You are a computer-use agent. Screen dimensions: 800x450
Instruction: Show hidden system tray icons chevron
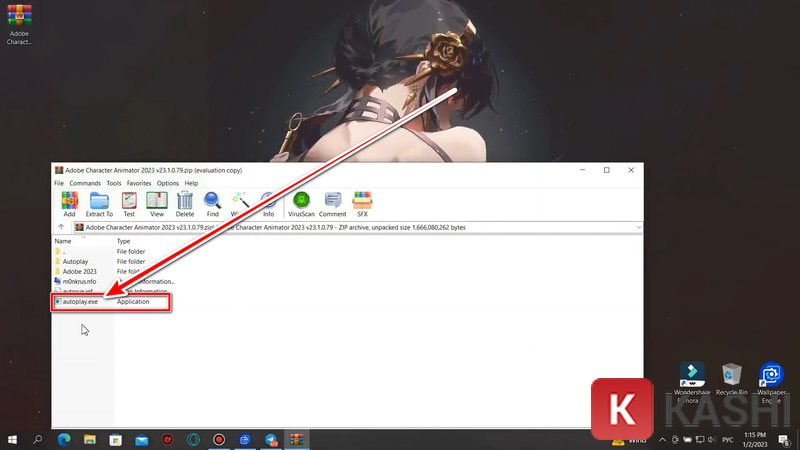tap(662, 440)
